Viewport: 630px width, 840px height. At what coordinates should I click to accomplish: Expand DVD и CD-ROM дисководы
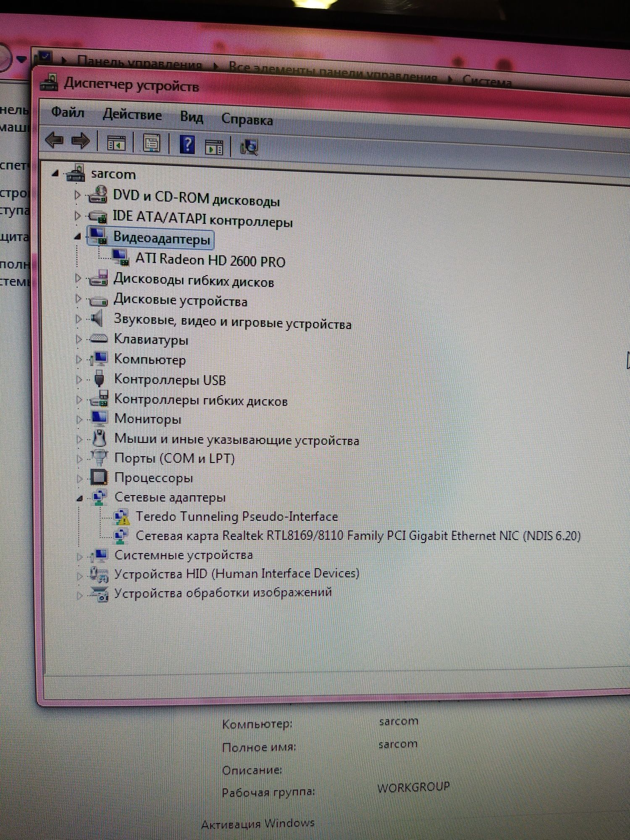click(x=77, y=195)
